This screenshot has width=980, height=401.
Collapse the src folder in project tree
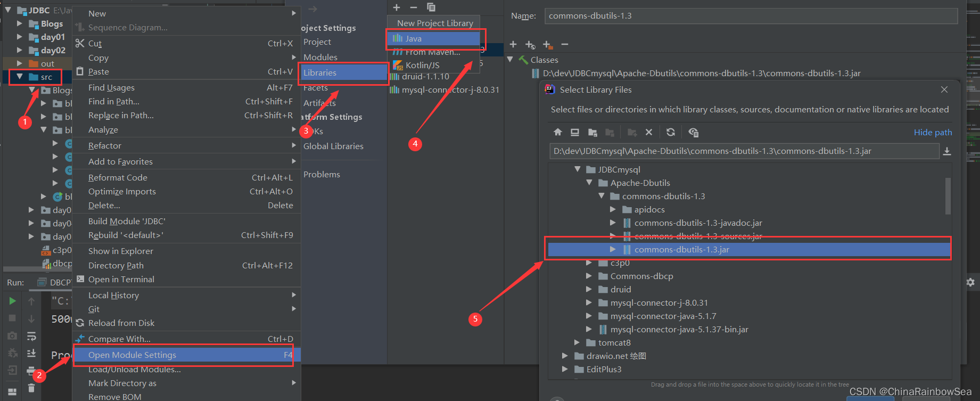click(20, 77)
